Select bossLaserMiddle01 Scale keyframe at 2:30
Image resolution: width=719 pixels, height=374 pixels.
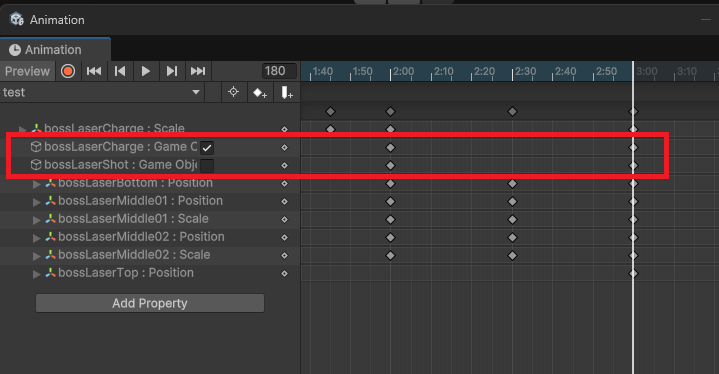click(512, 220)
